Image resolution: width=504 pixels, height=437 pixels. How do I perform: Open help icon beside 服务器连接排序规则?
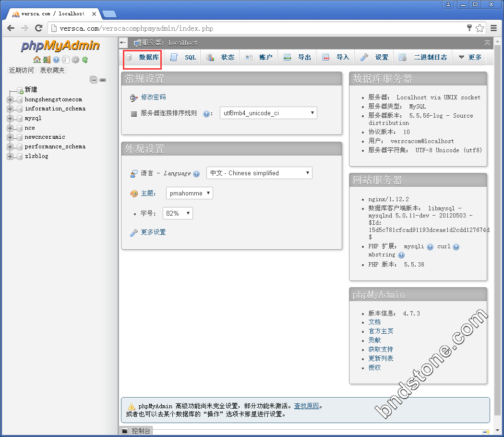[206, 113]
